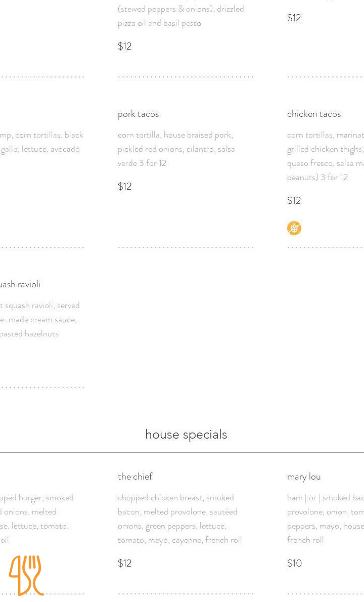Click the orange wheat icon under chicken tacos
Image resolution: width=364 pixels, height=602 pixels.
294,228
